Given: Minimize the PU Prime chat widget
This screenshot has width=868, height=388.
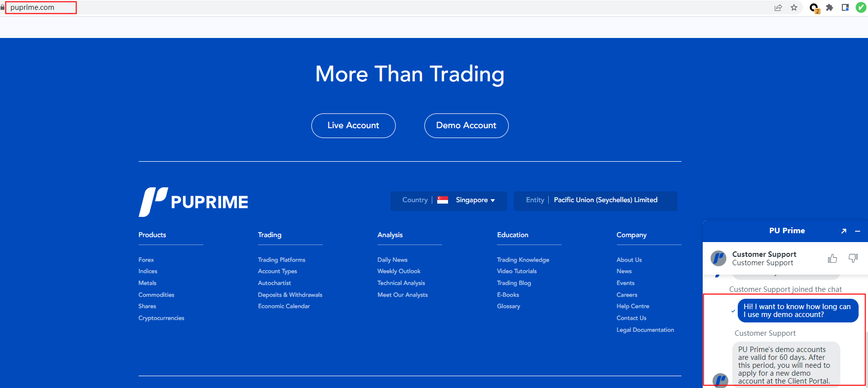Looking at the screenshot, I should pyautogui.click(x=858, y=231).
